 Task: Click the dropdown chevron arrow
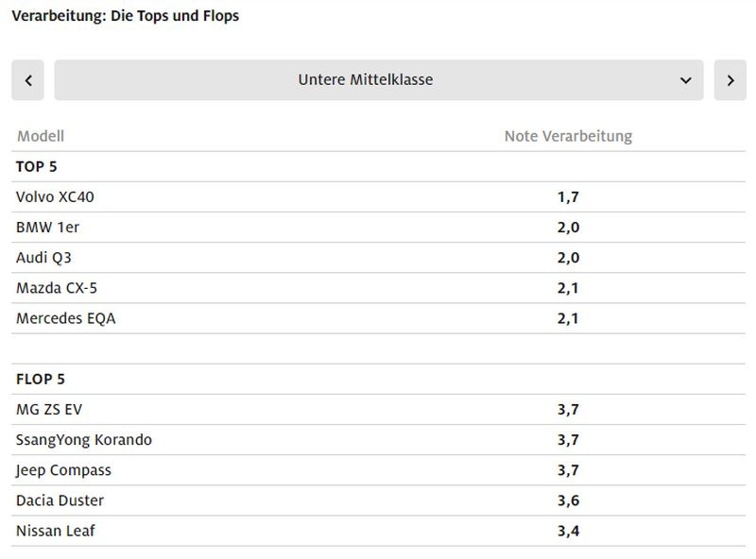(x=686, y=80)
